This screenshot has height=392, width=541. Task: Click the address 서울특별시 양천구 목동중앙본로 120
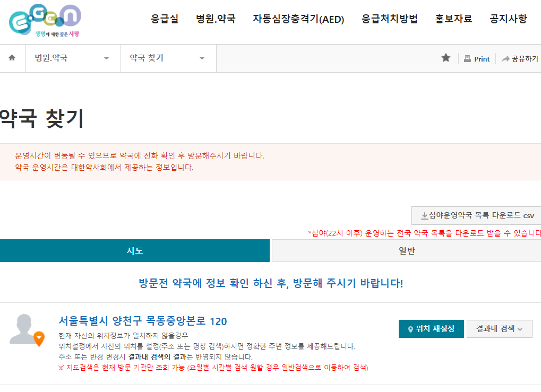(x=143, y=321)
